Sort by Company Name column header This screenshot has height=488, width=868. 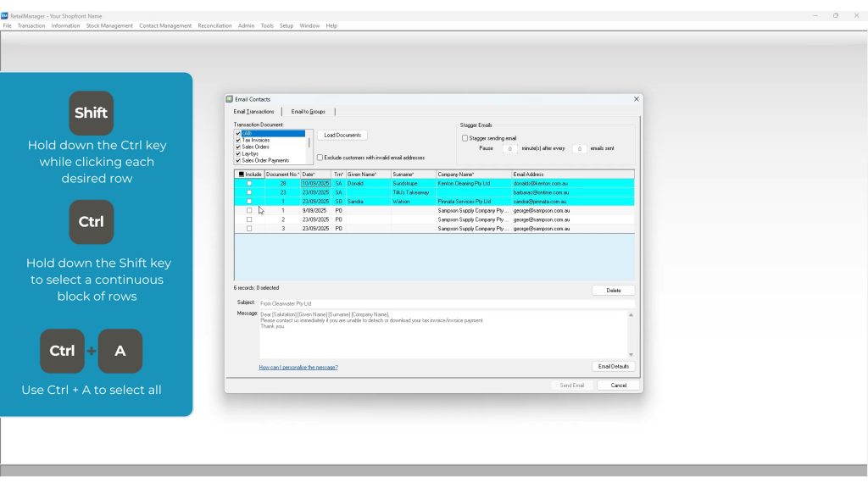456,175
